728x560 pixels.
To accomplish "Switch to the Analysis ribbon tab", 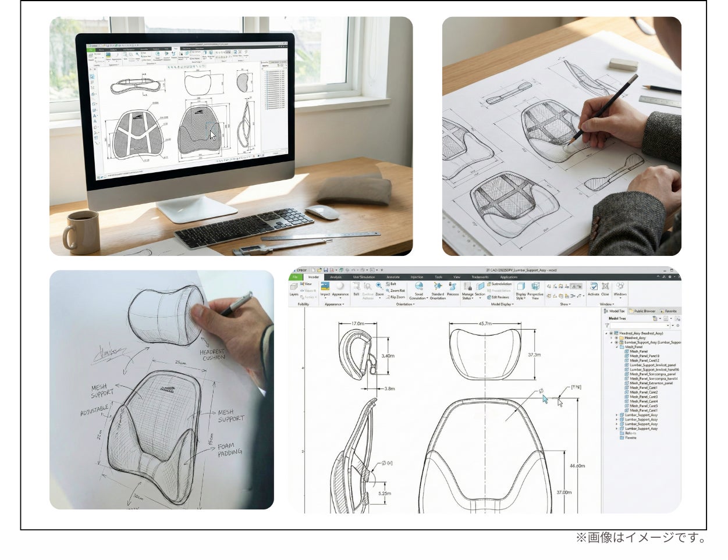I will pyautogui.click(x=336, y=277).
